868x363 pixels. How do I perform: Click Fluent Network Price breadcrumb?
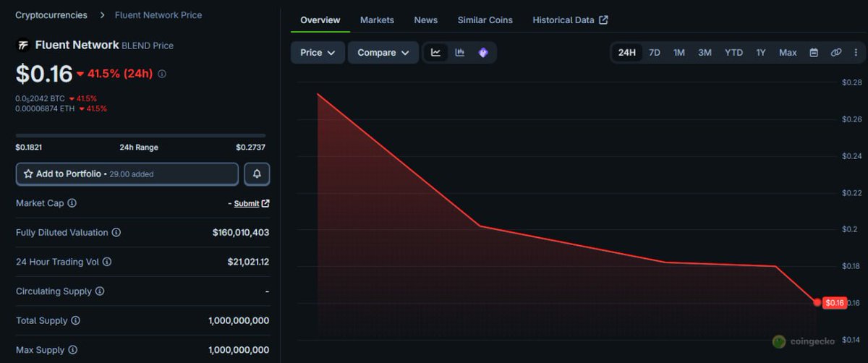tap(158, 15)
